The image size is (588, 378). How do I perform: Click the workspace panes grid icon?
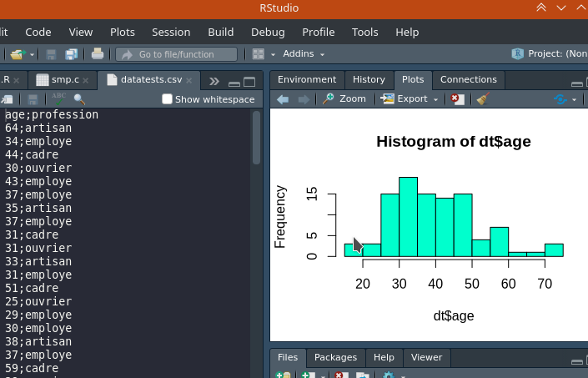[259, 54]
